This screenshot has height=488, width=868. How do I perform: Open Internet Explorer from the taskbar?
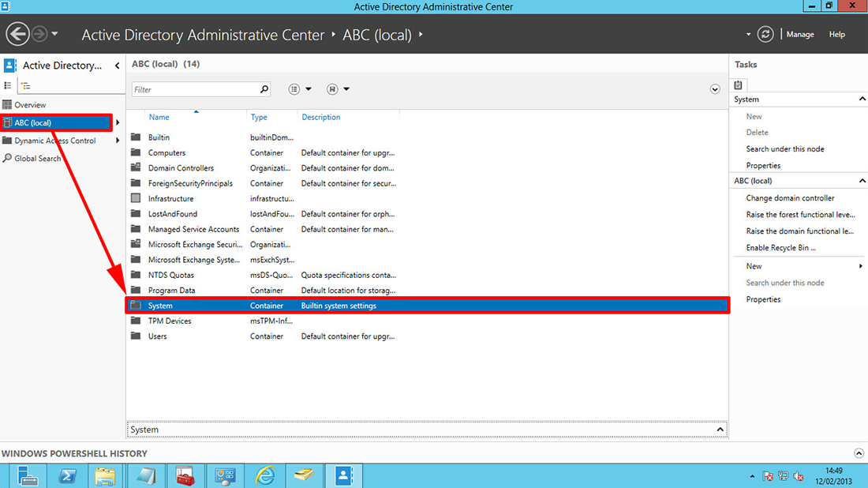pyautogui.click(x=265, y=476)
